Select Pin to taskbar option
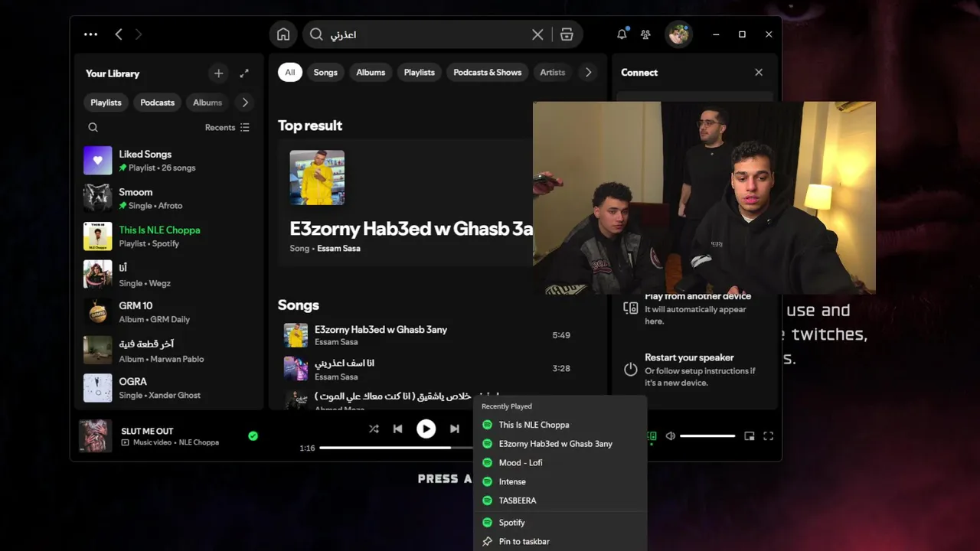Viewport: 980px width, 551px height. coord(559,542)
